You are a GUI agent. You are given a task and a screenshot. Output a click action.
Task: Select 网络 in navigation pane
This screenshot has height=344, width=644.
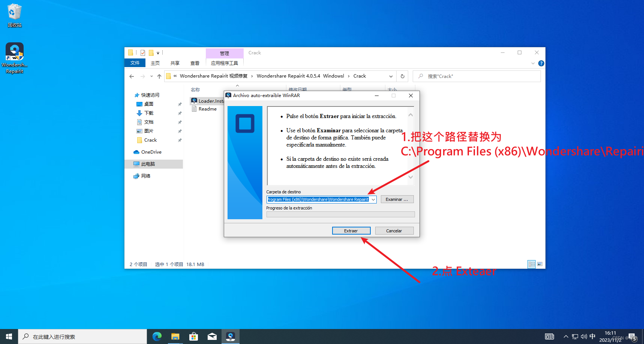point(145,176)
